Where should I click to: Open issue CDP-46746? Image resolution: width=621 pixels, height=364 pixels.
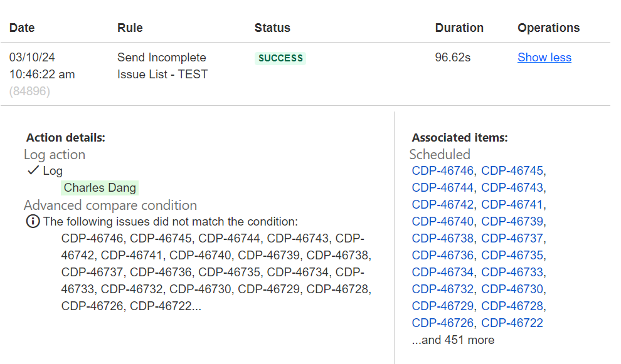pyautogui.click(x=442, y=170)
